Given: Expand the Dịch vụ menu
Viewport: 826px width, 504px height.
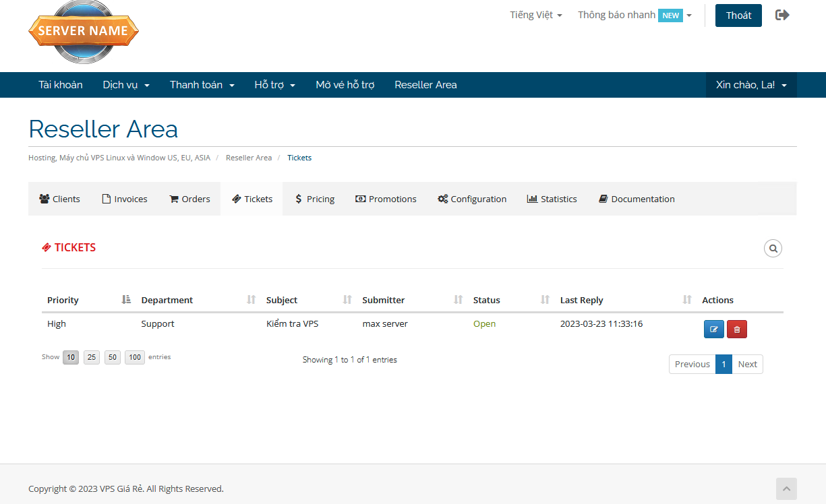Looking at the screenshot, I should (x=126, y=85).
